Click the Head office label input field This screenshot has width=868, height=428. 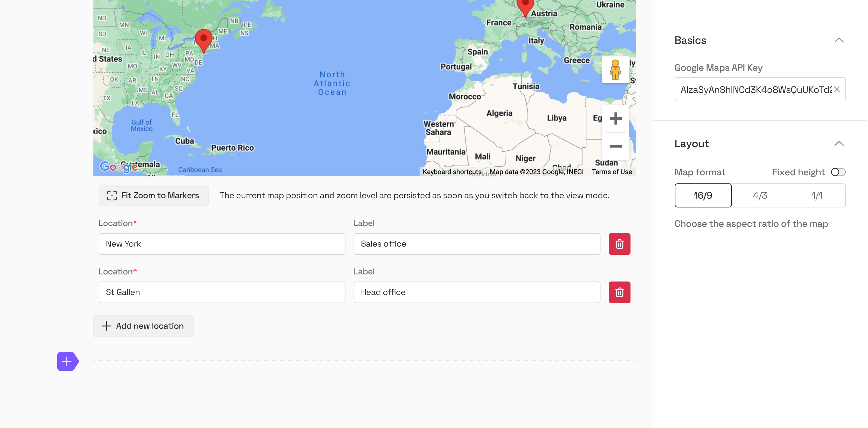pos(477,292)
